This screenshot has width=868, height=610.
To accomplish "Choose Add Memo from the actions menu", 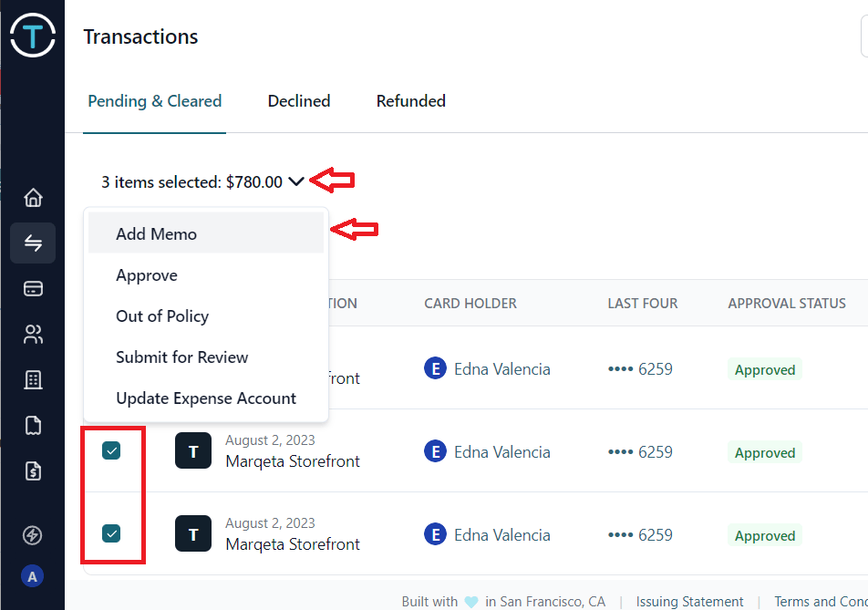I will tap(156, 234).
